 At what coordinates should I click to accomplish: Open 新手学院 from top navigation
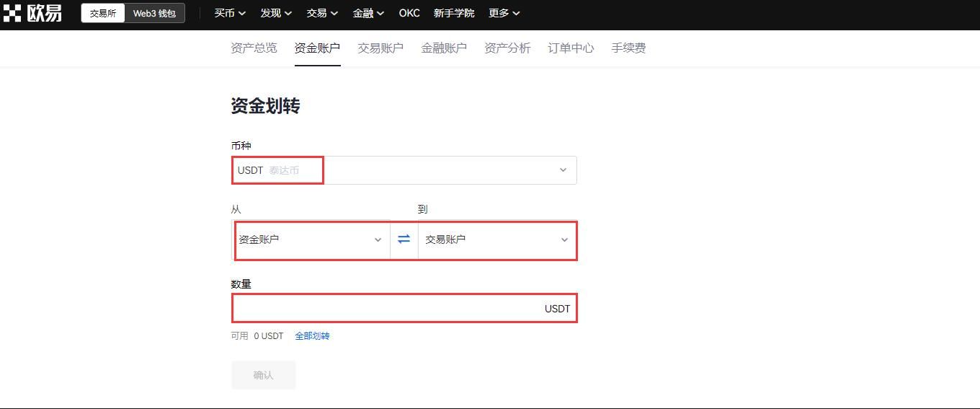click(454, 13)
